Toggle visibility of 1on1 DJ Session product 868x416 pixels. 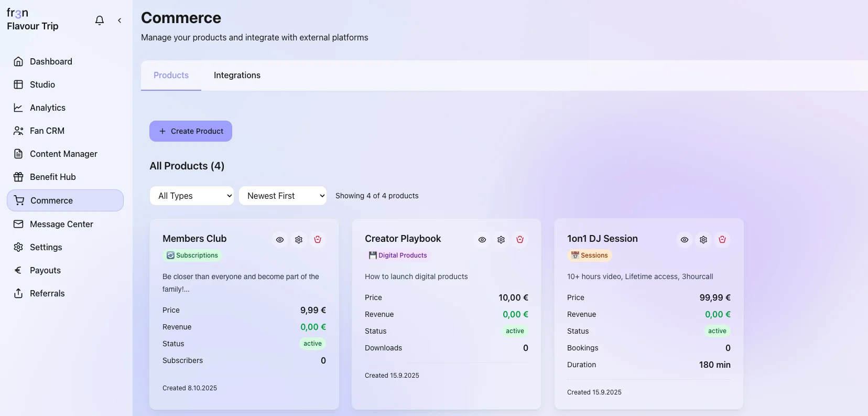[x=685, y=240]
